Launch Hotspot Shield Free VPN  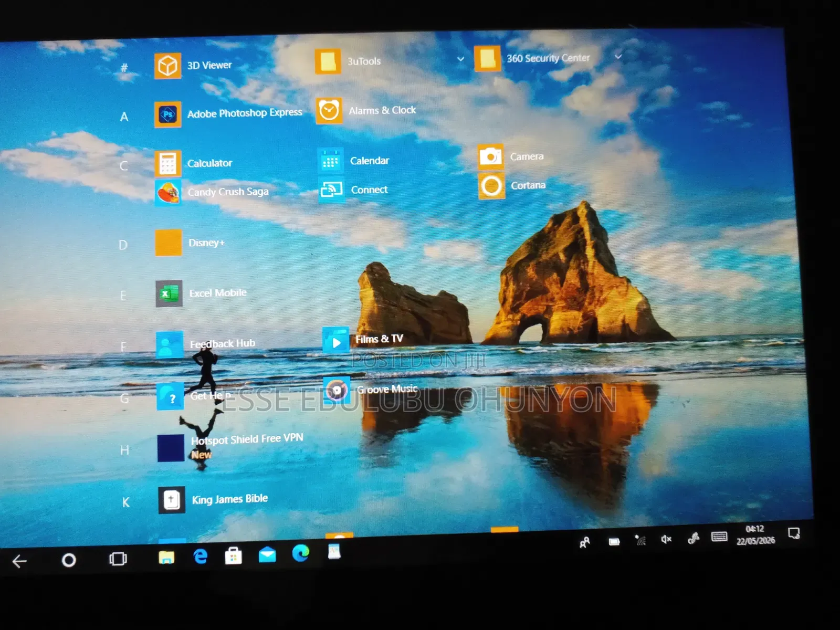171,448
